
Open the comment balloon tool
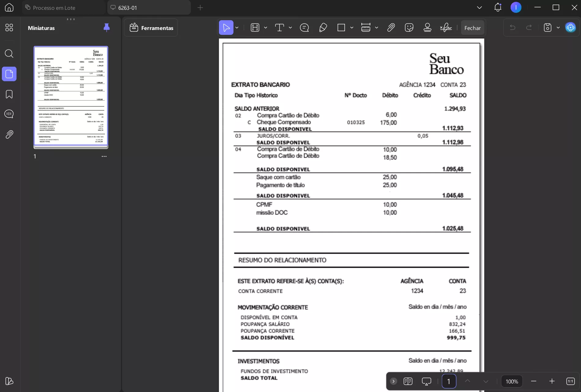click(305, 28)
